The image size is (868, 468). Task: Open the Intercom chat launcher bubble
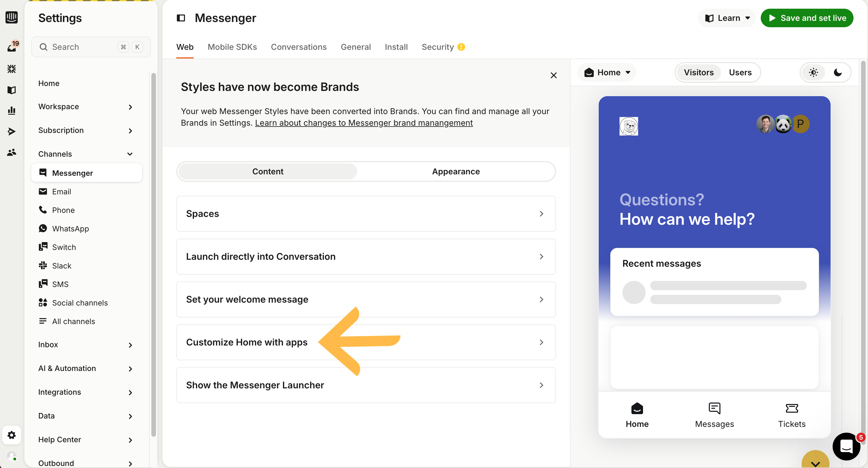846,447
